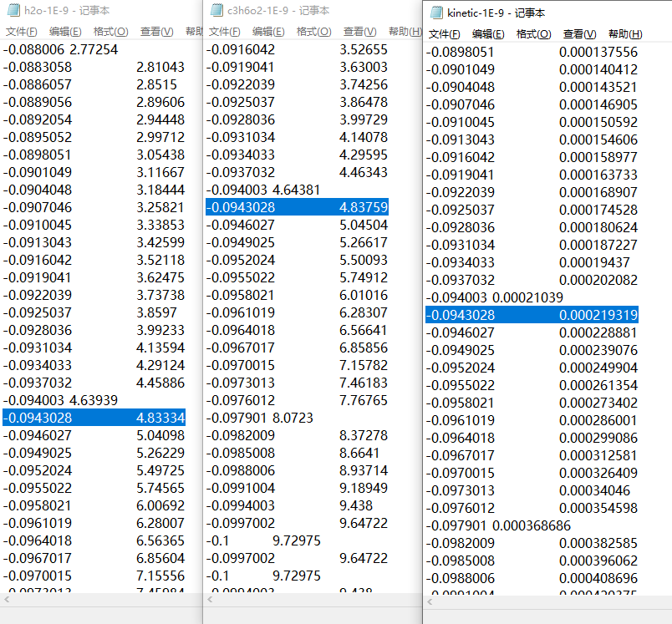Open 格式(O) menu in the c3h6o2-1E-9 window

coord(313,32)
